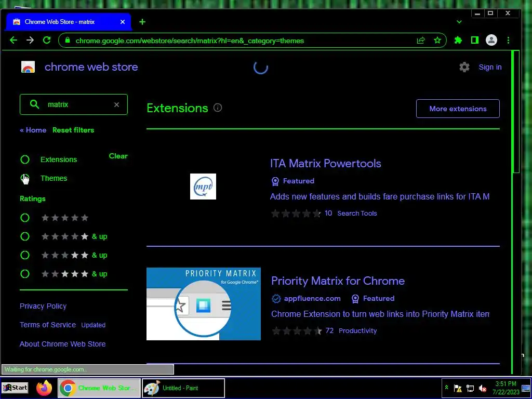The height and width of the screenshot is (399, 532).
Task: Open Priority Matrix for Chrome title
Action: (x=338, y=281)
